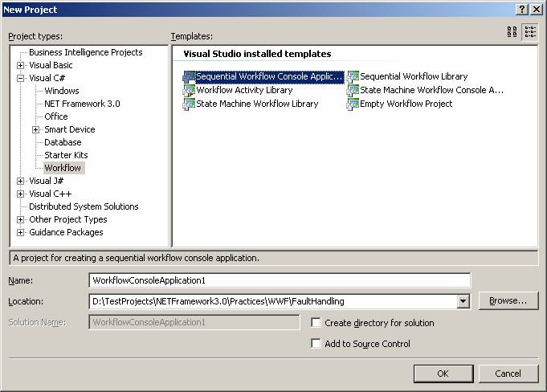Select Sequential Workflow Console Application template icon

tap(190, 77)
